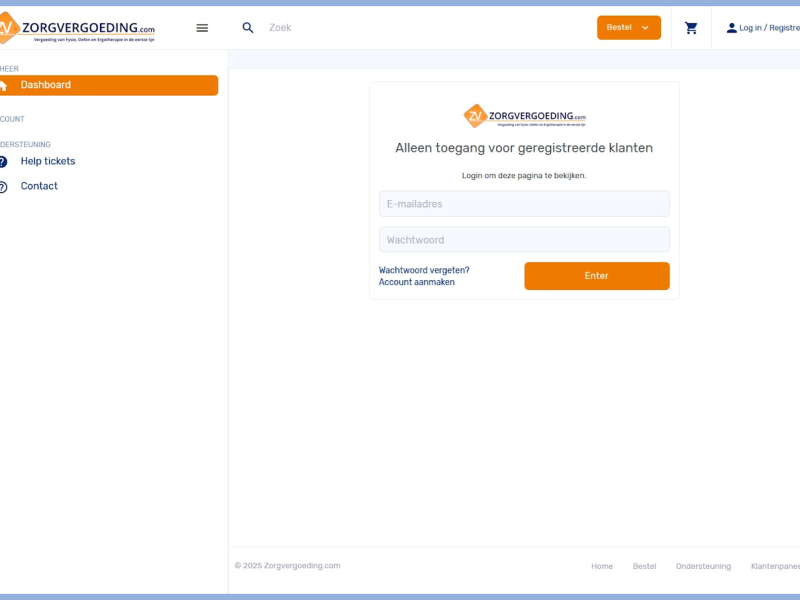Click the Account aanmaken link

(x=417, y=282)
